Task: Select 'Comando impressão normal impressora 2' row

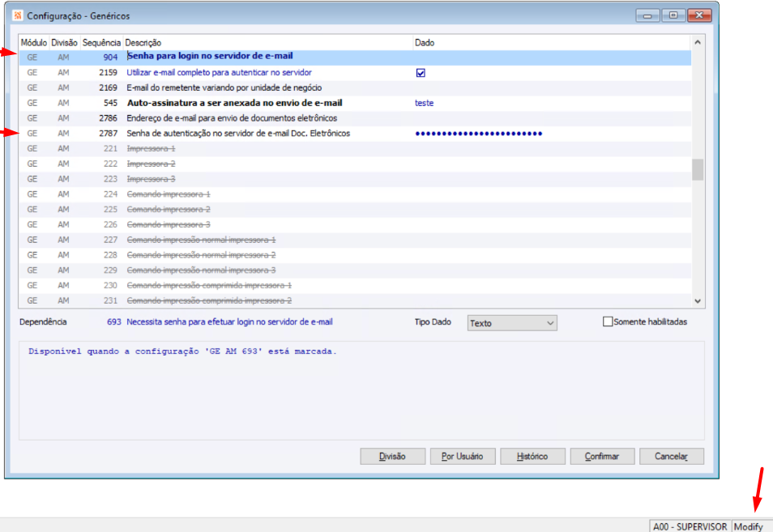Action: 355,255
